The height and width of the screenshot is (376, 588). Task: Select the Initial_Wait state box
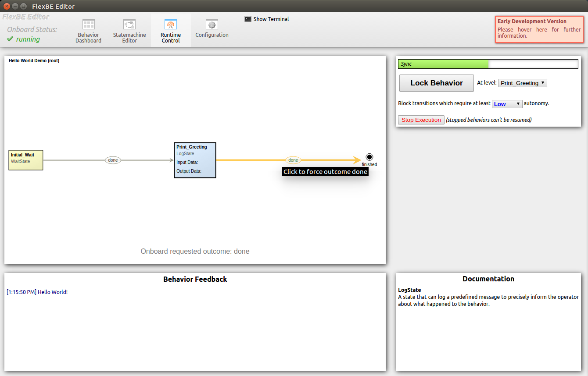(x=26, y=160)
